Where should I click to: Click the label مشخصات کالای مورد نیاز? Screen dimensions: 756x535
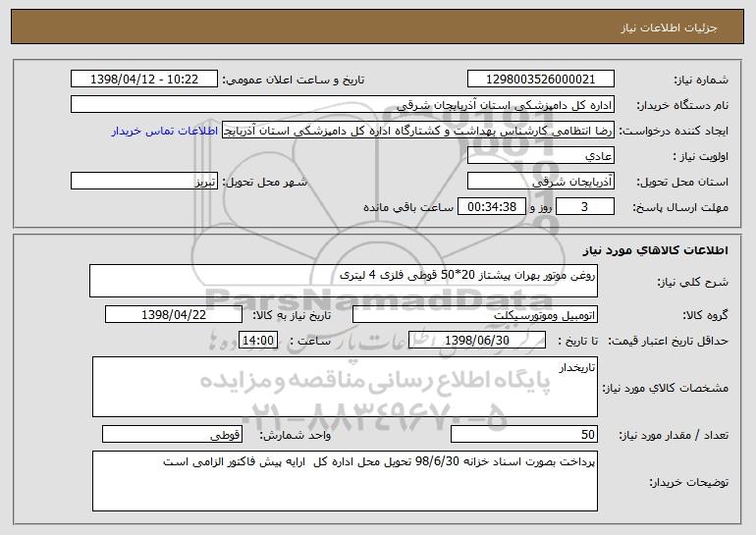click(x=666, y=388)
